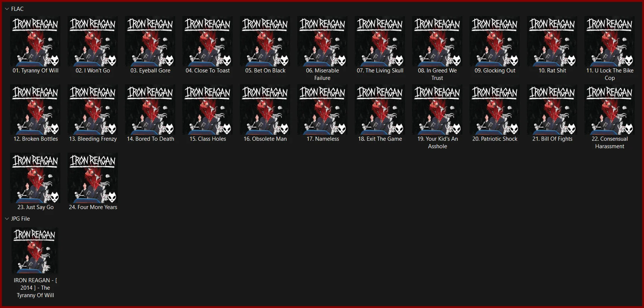644x308 pixels.
Task: Click 19. Your Kid's An Asshole icon
Action: tap(437, 110)
